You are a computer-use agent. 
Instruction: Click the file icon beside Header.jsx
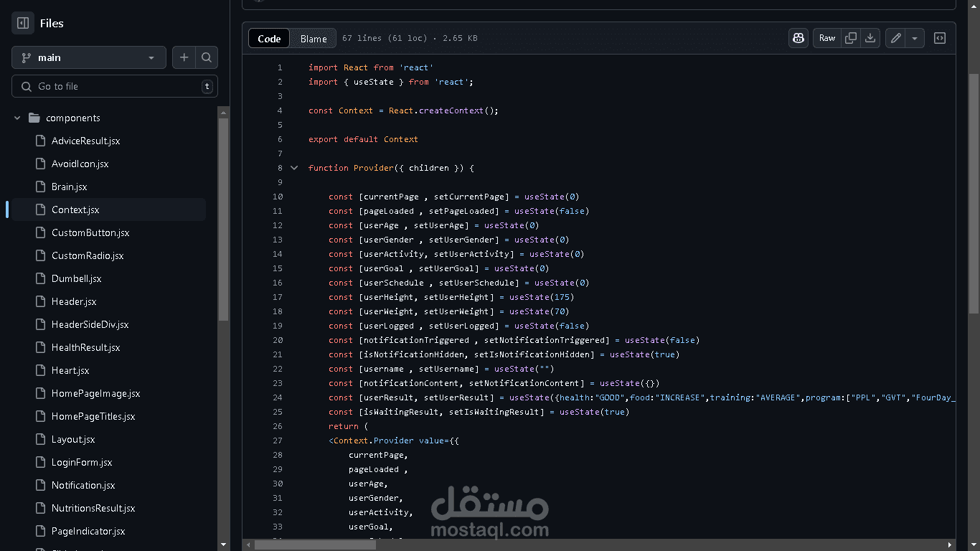(x=40, y=301)
